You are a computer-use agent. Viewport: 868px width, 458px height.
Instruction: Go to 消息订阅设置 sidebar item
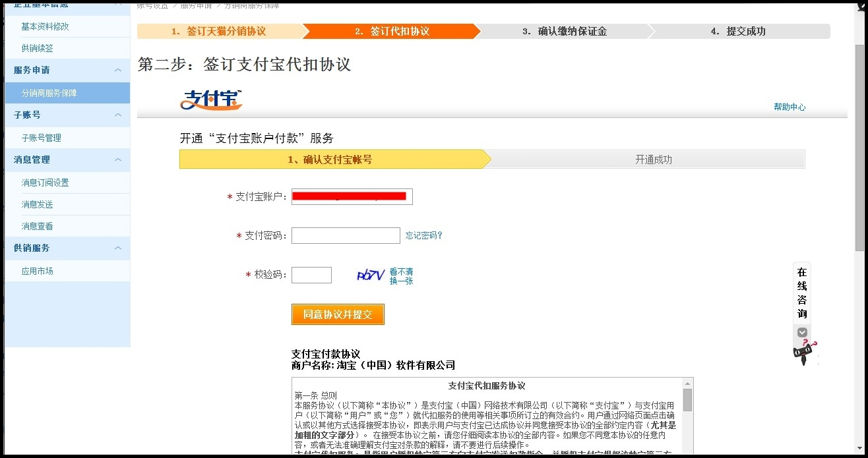45,183
